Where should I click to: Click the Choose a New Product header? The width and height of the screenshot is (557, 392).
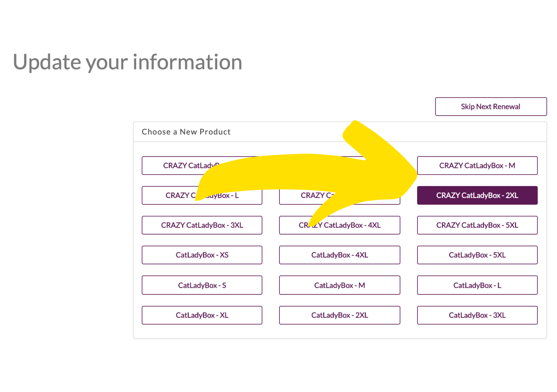186,132
